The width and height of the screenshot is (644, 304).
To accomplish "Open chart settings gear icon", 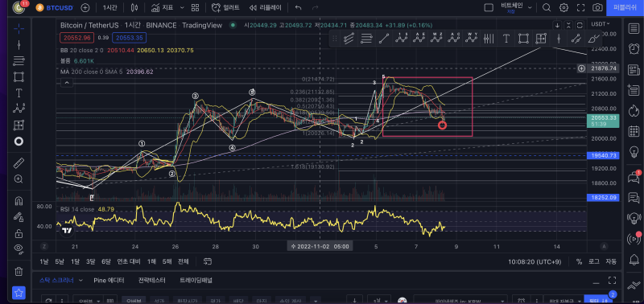I will pyautogui.click(x=564, y=7).
